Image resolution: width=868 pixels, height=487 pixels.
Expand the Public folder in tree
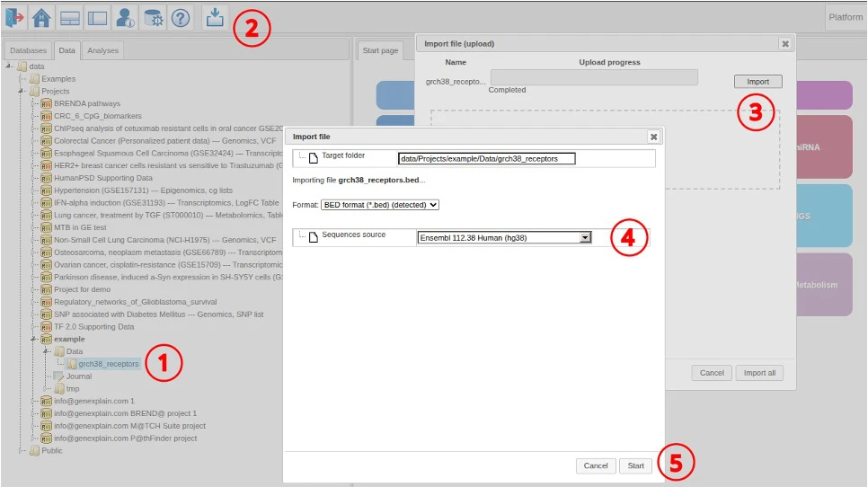pos(22,451)
